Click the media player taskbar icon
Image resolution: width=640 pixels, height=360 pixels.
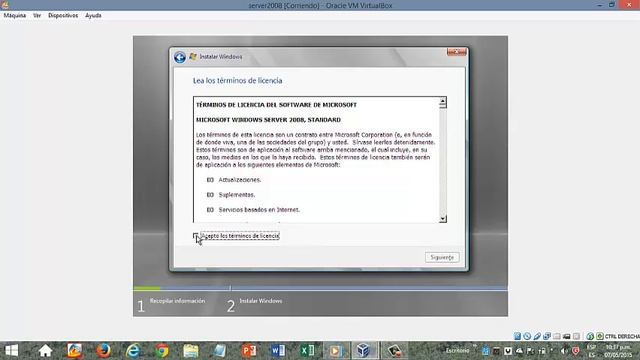[336, 351]
